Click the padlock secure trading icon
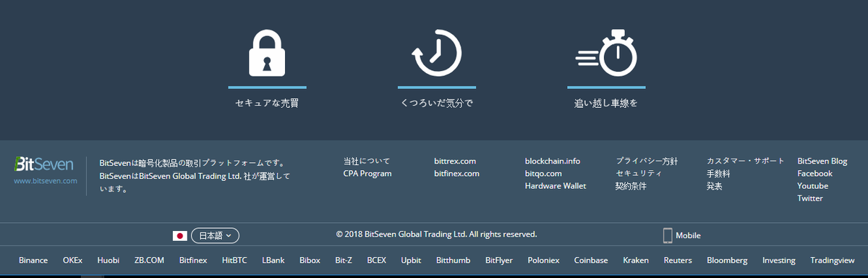Image resolution: width=868 pixels, height=278 pixels. coord(267,54)
